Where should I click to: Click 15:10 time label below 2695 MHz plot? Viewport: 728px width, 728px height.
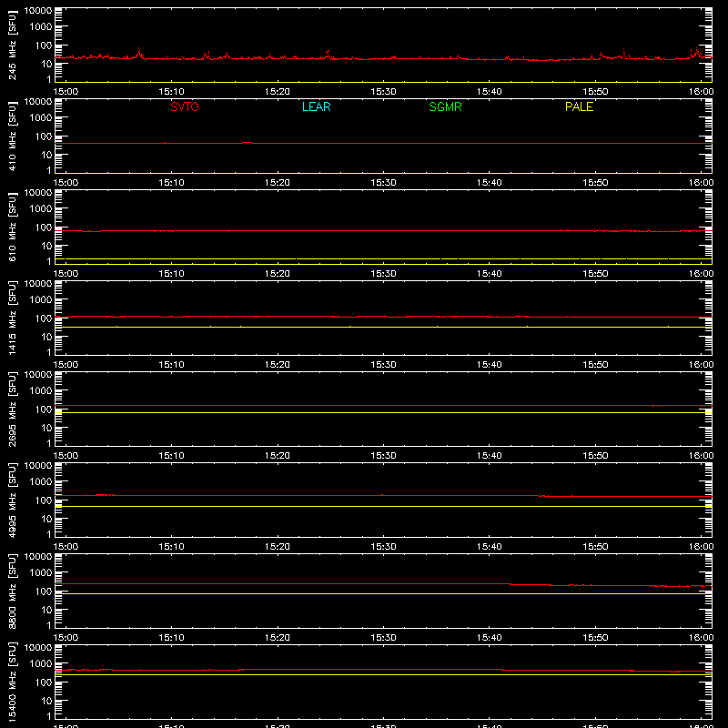click(172, 456)
